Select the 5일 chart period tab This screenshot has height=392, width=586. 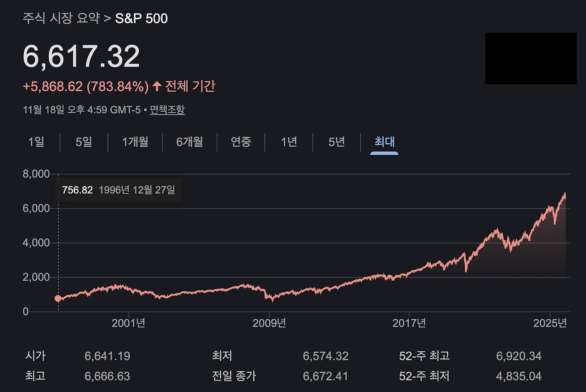tap(84, 142)
